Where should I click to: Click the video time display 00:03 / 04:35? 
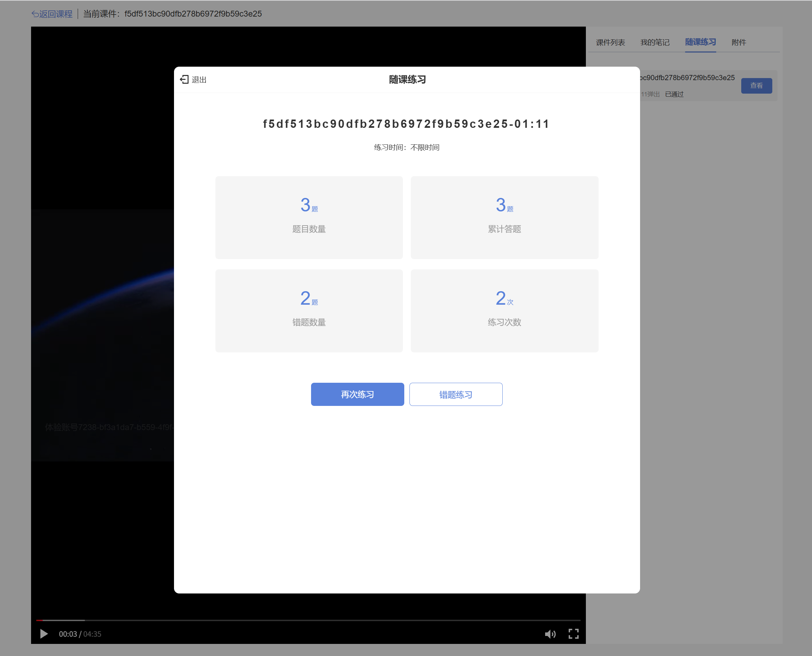pyautogui.click(x=80, y=634)
